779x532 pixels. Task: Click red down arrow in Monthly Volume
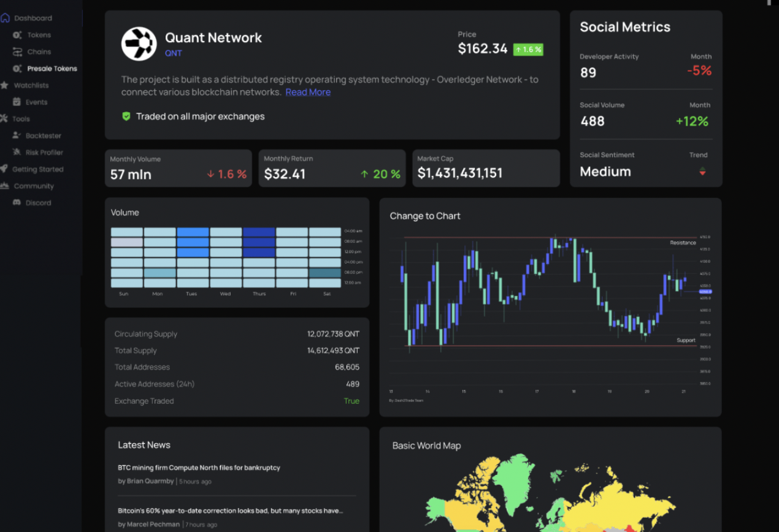[x=211, y=174]
